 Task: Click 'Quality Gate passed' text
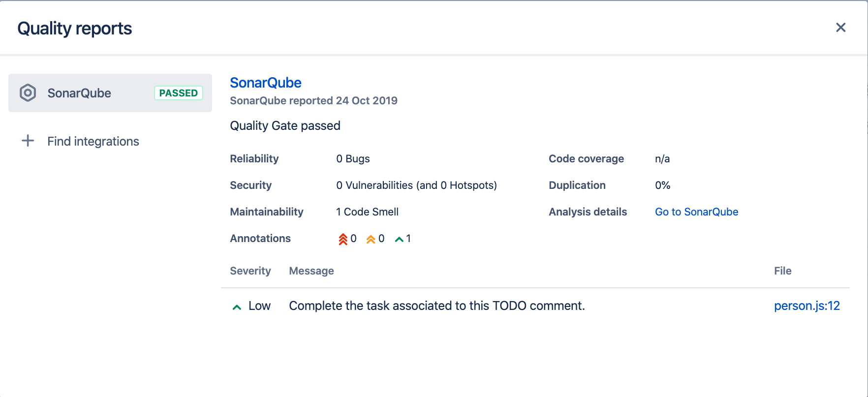coord(285,125)
